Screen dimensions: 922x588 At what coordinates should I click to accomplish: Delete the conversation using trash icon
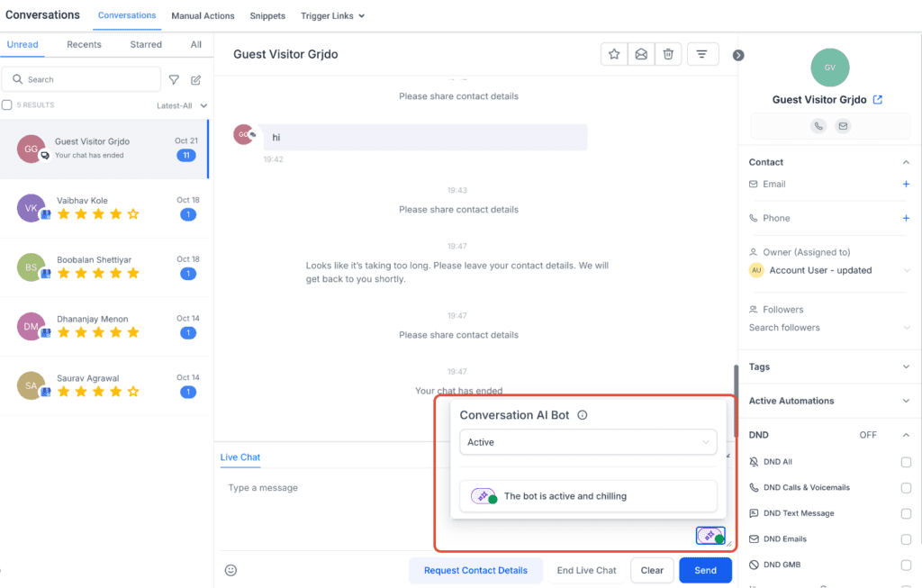[x=668, y=54]
